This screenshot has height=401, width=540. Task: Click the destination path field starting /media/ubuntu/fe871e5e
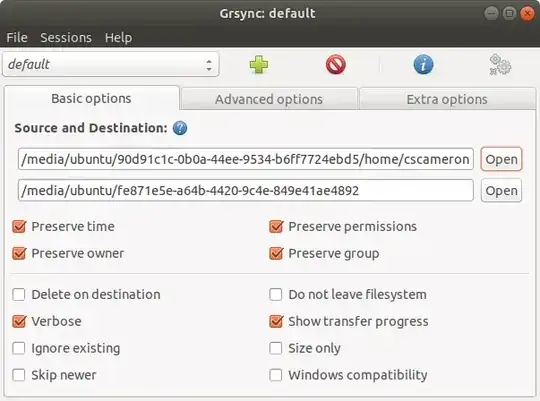pos(246,191)
